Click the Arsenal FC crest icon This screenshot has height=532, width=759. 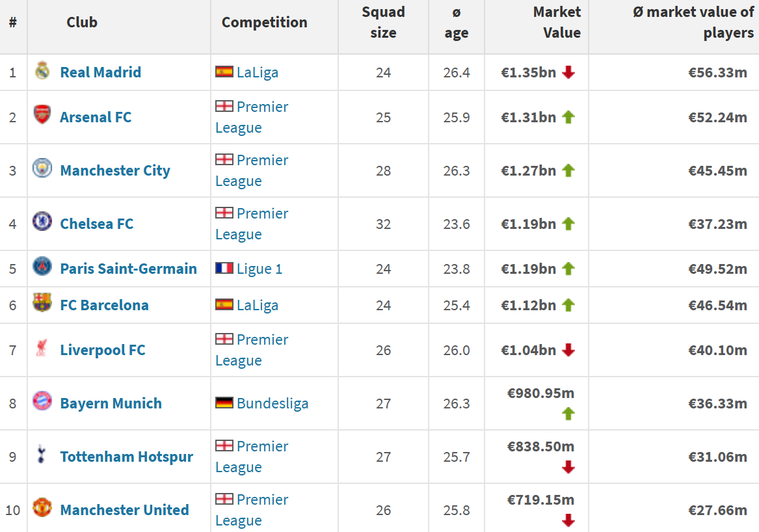point(42,116)
